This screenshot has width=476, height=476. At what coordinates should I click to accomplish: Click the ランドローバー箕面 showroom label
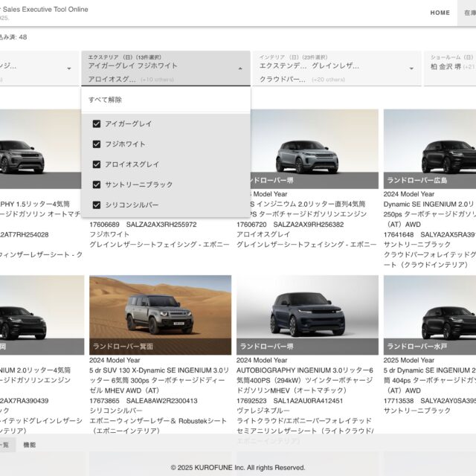point(123,347)
